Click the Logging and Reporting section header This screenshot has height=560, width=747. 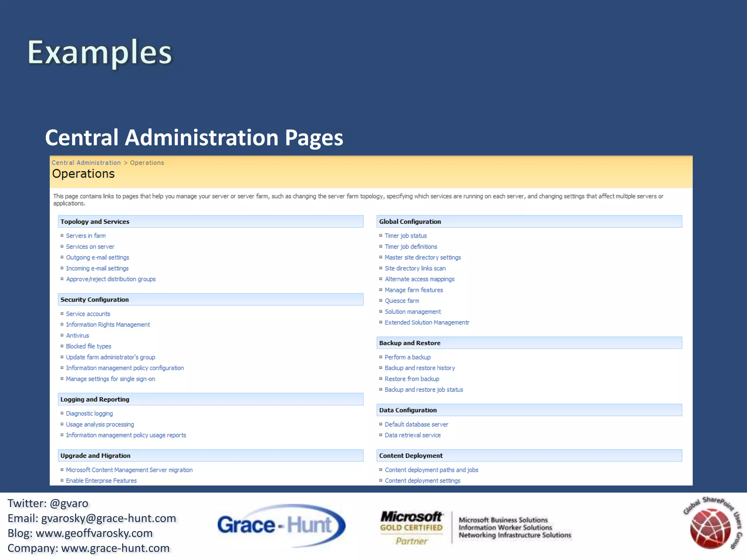click(x=210, y=399)
